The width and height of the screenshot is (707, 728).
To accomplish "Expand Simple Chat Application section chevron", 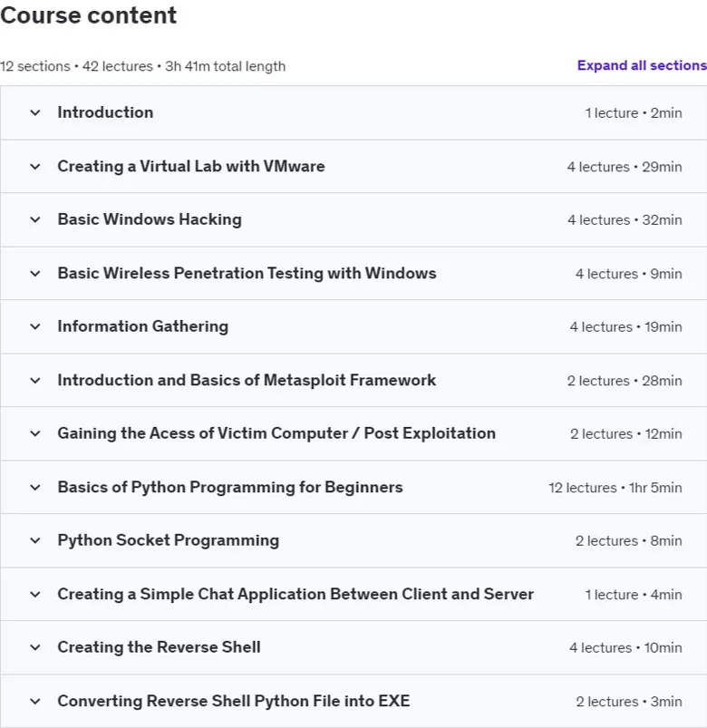I will click(x=35, y=595).
